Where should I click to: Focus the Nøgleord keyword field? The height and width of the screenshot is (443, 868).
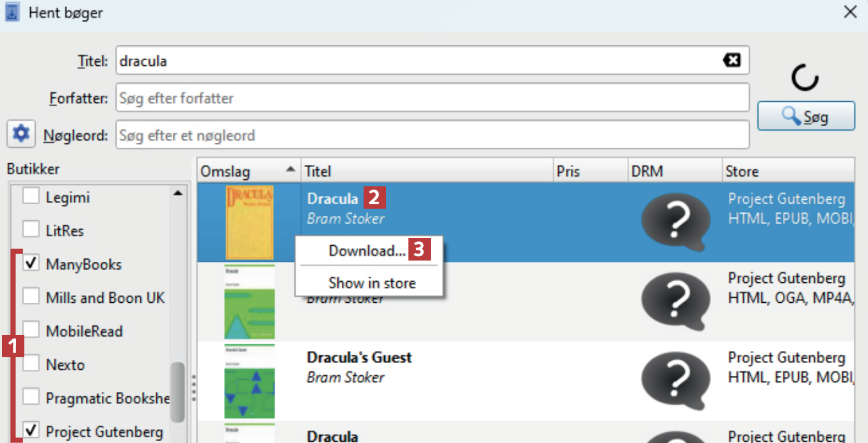point(432,135)
